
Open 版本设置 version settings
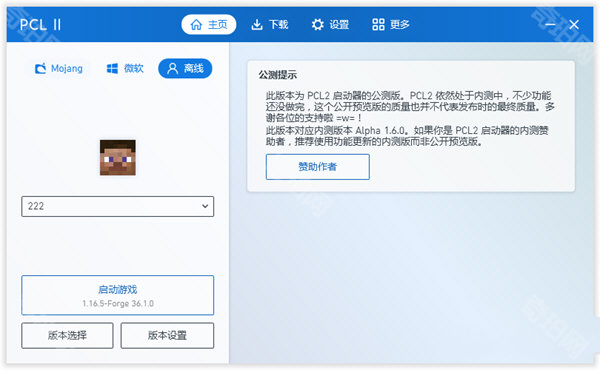167,336
